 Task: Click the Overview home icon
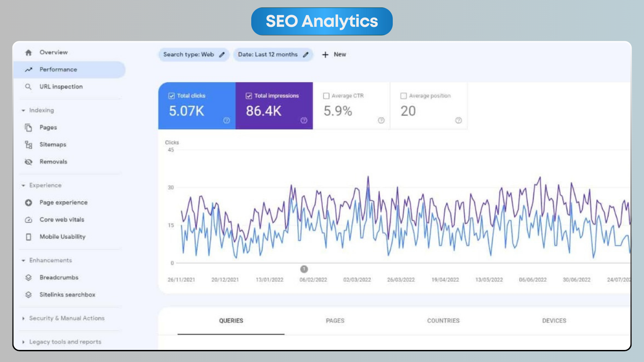click(29, 53)
